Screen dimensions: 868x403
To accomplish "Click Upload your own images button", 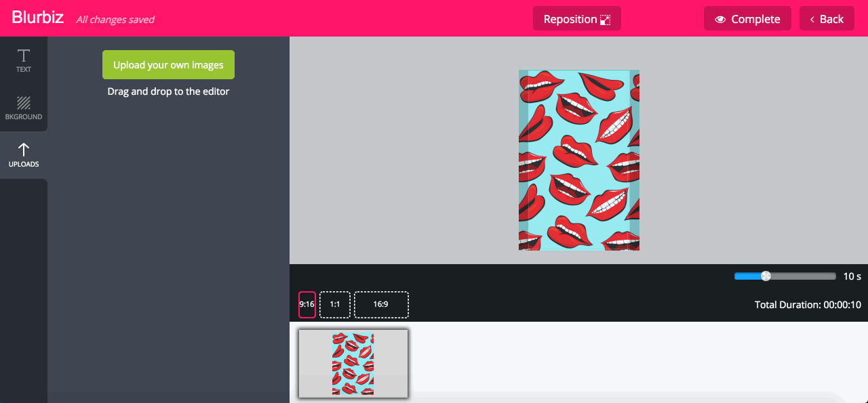I will pos(168,65).
